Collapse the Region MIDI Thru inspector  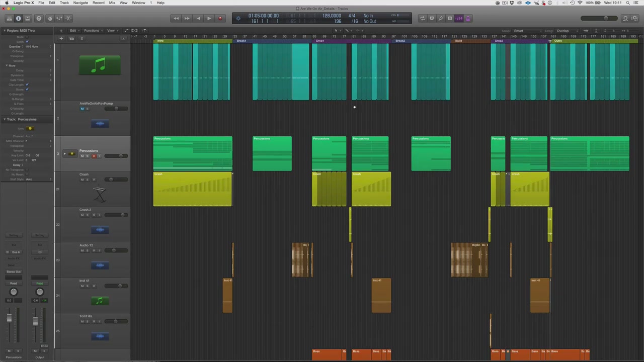(x=4, y=31)
